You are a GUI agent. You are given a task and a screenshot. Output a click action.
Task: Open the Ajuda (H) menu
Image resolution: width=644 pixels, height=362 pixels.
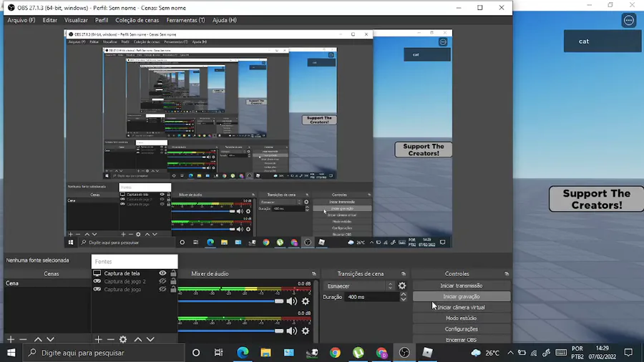224,20
